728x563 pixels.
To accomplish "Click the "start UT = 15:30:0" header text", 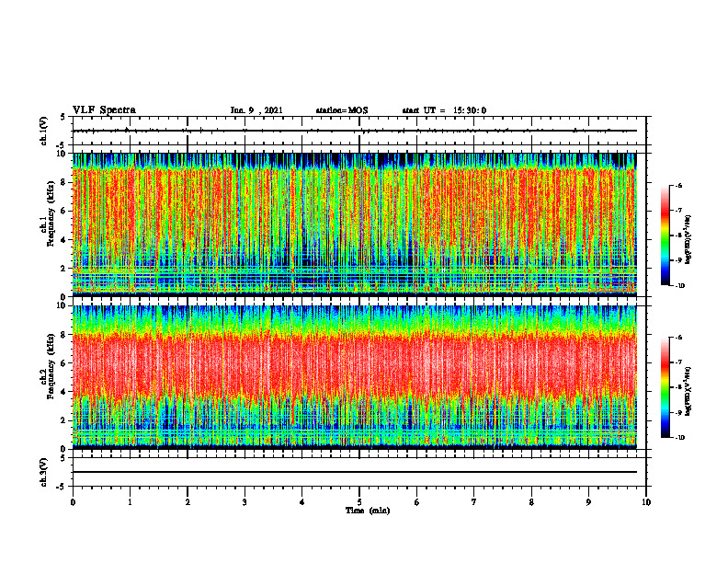I will [x=444, y=110].
